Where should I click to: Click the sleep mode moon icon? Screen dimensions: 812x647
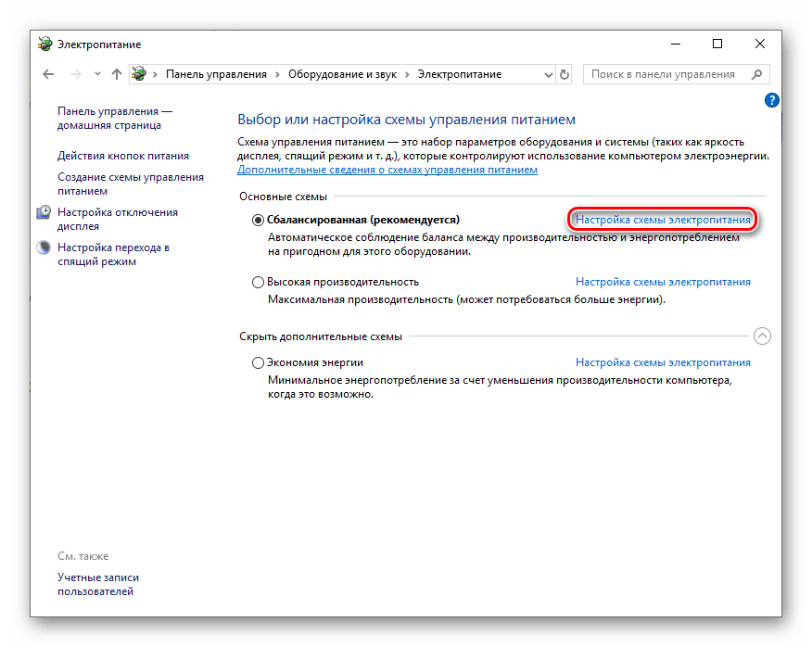tap(44, 248)
